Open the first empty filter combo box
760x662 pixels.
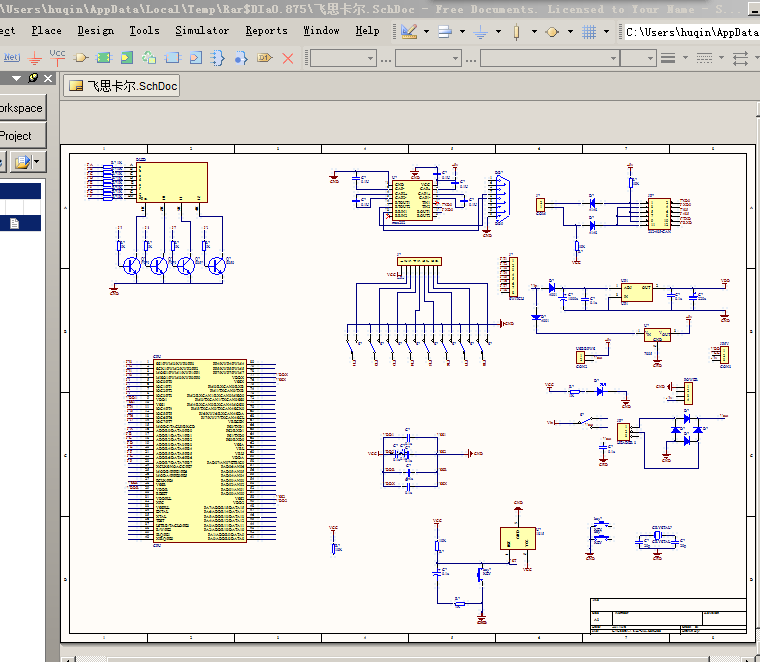pyautogui.click(x=343, y=58)
